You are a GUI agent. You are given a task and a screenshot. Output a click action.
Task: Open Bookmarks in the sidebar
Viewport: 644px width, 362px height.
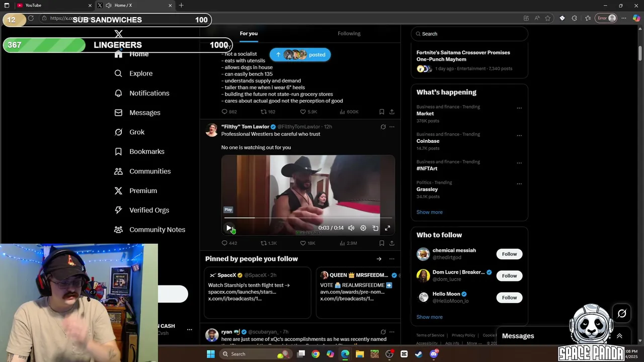pyautogui.click(x=139, y=151)
